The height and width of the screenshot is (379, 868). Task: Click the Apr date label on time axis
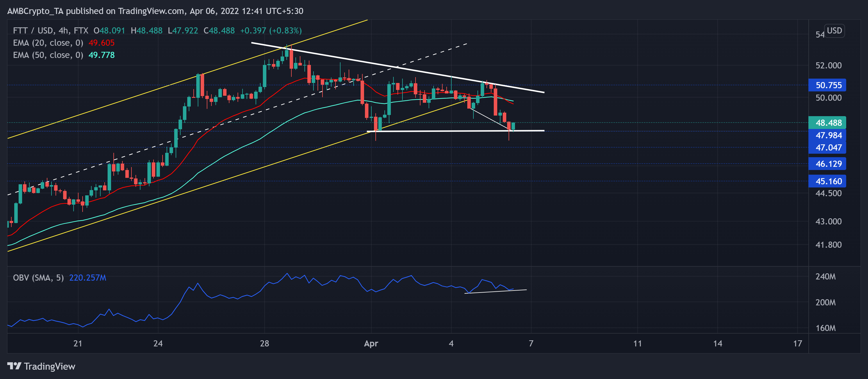pyautogui.click(x=371, y=343)
